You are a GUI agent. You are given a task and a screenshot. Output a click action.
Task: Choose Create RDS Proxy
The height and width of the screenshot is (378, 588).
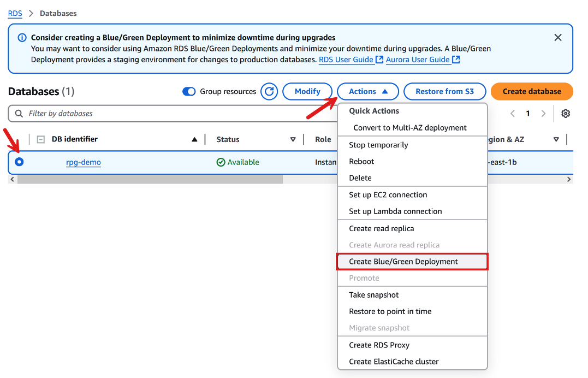[413, 345]
